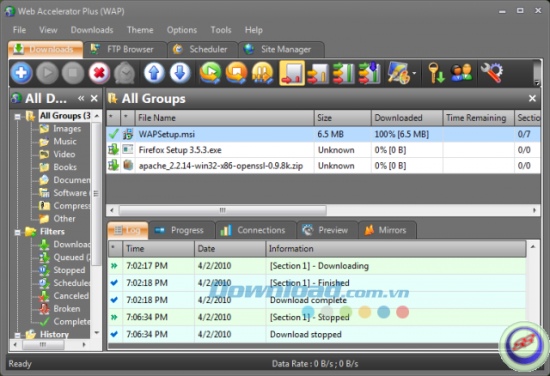550x376 pixels.
Task: Select the Log tab
Action: [x=128, y=230]
